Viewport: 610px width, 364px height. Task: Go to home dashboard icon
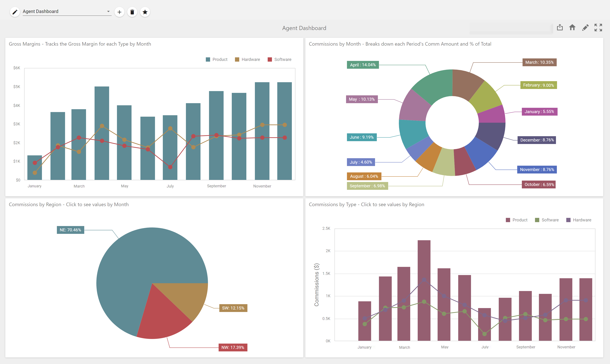click(572, 27)
